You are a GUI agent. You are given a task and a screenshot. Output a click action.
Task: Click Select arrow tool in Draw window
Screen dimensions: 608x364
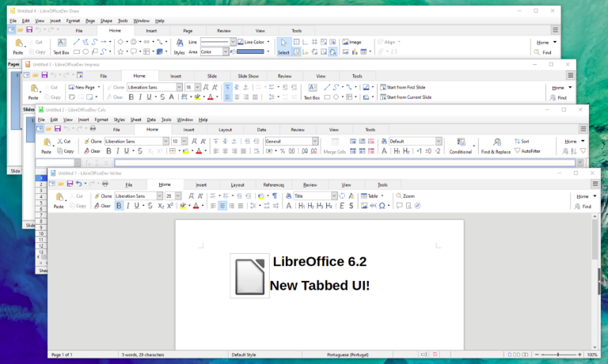tap(283, 47)
